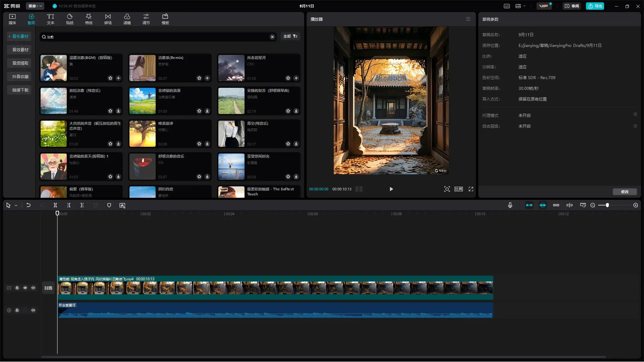
Task: Select 音频提取 in the sidebar
Action: point(19,63)
